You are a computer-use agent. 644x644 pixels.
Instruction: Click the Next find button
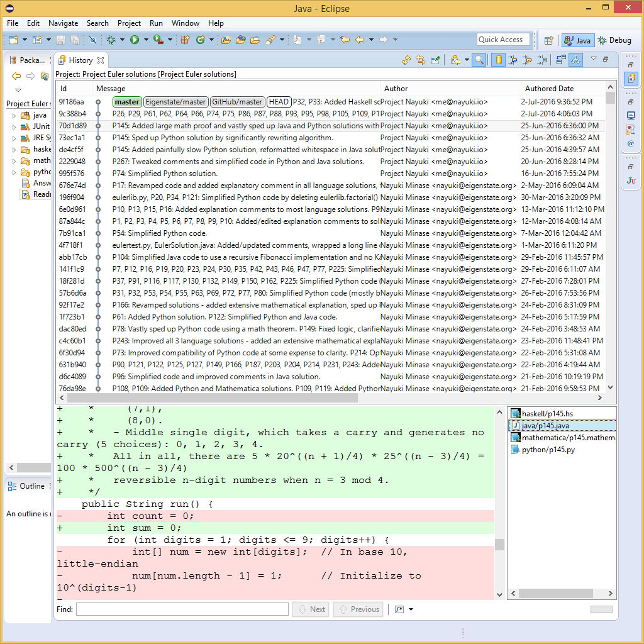(311, 609)
